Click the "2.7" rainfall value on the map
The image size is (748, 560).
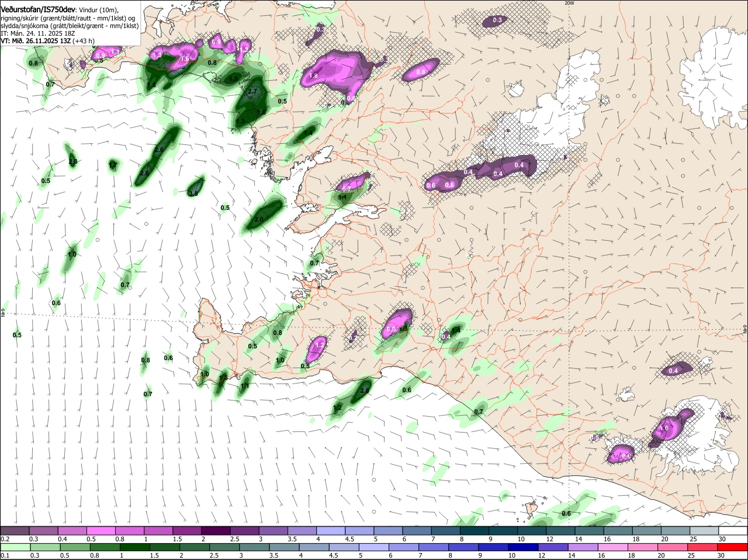[x=252, y=92]
